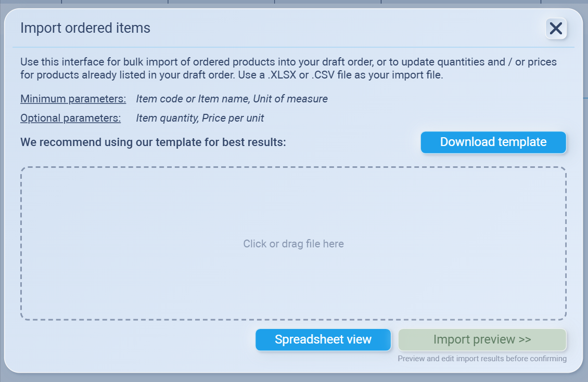Close the Import ordered items dialog
Image resolution: width=588 pixels, height=382 pixels.
556,29
